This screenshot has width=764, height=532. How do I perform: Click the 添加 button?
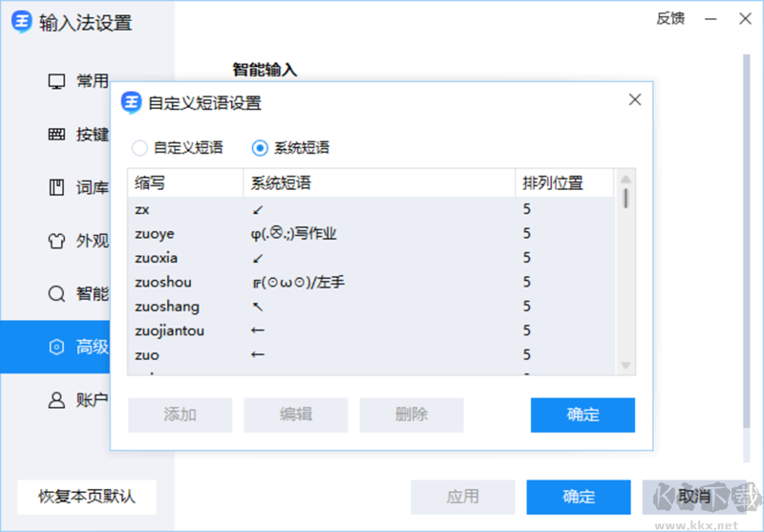[180, 415]
